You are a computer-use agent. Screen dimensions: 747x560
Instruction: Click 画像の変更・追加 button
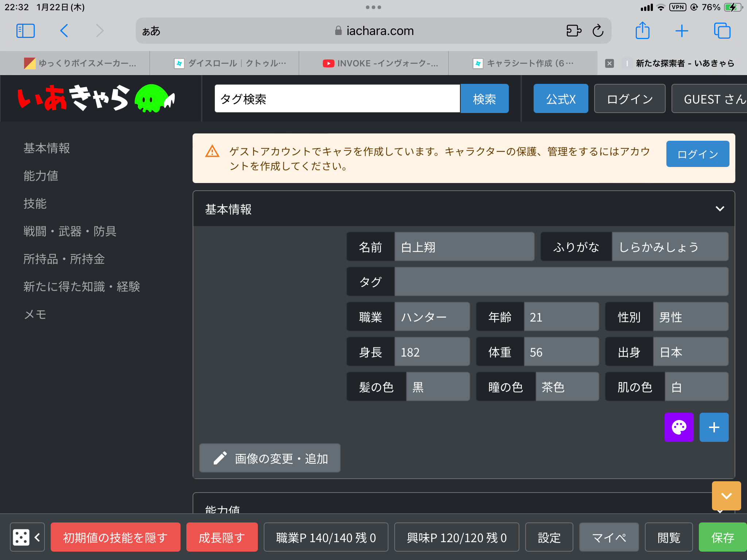pos(270,458)
